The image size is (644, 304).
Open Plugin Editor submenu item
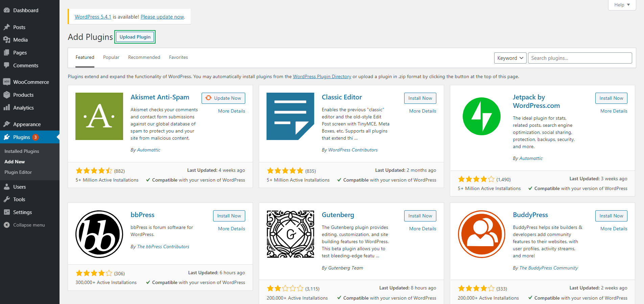click(x=18, y=172)
